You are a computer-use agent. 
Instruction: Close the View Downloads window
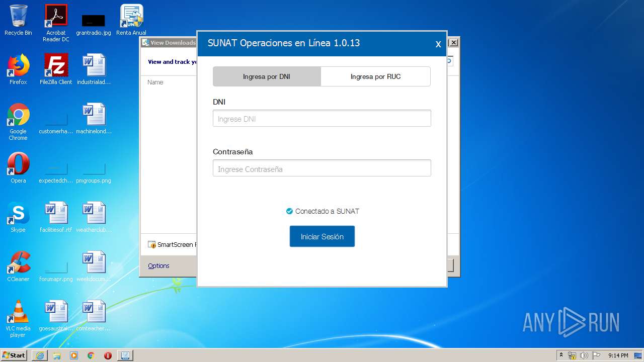tap(453, 43)
